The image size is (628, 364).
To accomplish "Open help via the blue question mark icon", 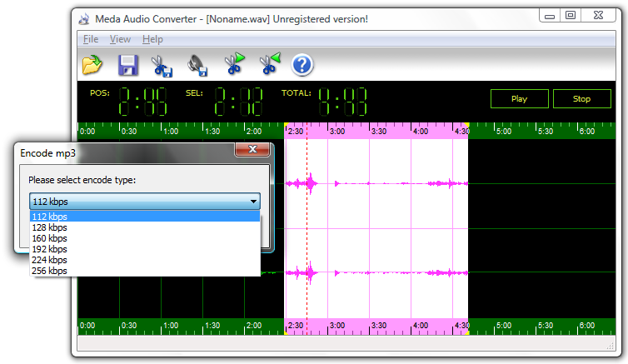I will 302,64.
